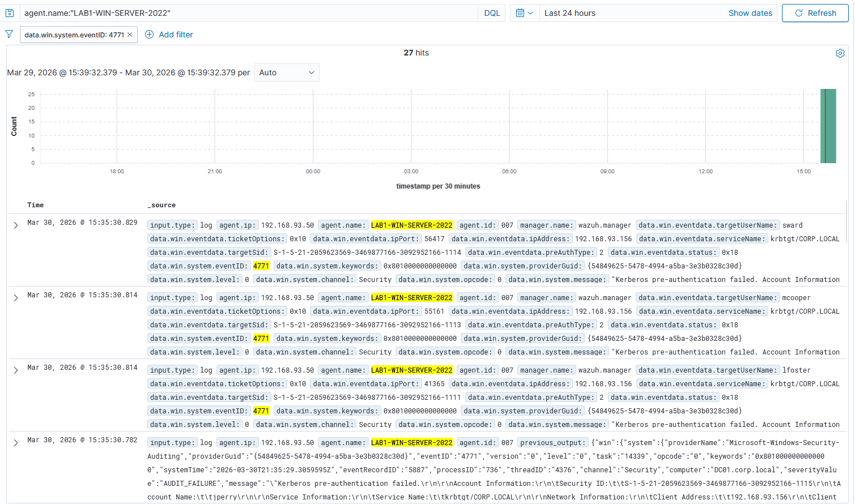Viewport: 855px width, 504px height.
Task: Click the data.win.system.eventID: 4771 filter pill
Action: tap(74, 35)
